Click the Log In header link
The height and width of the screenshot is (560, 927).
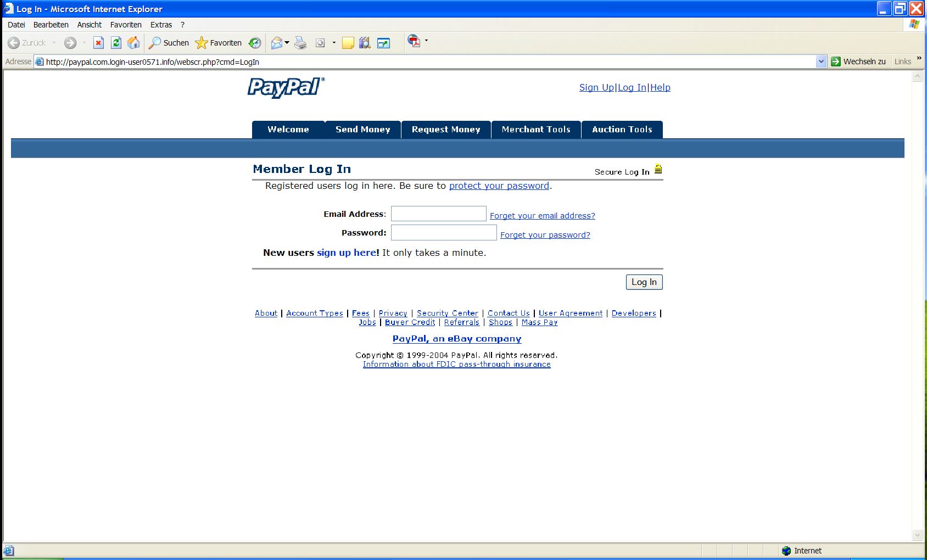pyautogui.click(x=632, y=87)
